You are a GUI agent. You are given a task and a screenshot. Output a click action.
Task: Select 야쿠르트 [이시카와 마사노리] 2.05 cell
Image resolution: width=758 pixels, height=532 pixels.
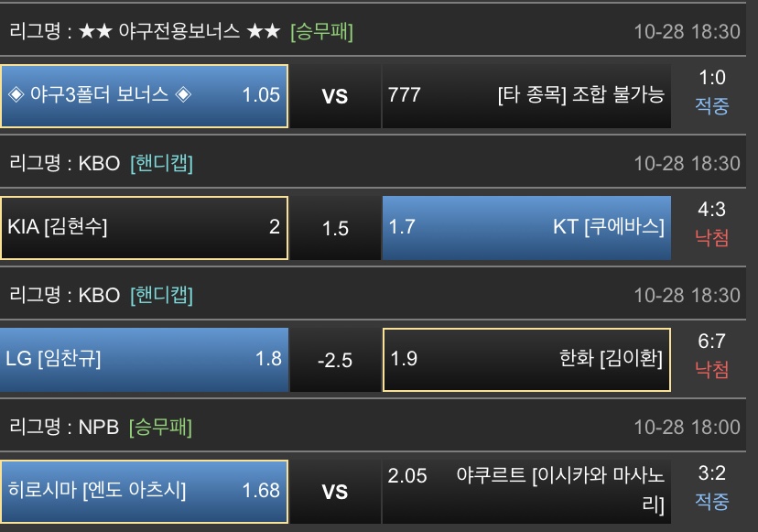pyautogui.click(x=525, y=491)
